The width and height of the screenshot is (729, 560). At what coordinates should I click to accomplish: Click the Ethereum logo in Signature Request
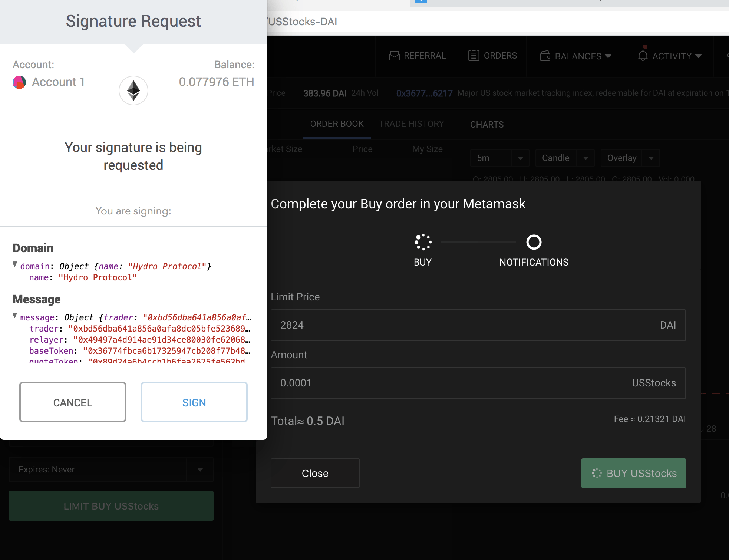click(x=133, y=90)
